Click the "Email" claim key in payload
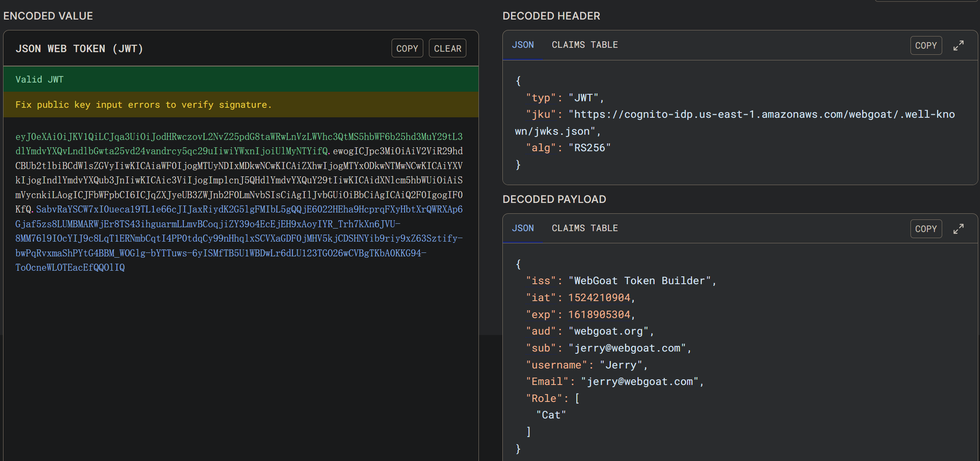 [547, 381]
